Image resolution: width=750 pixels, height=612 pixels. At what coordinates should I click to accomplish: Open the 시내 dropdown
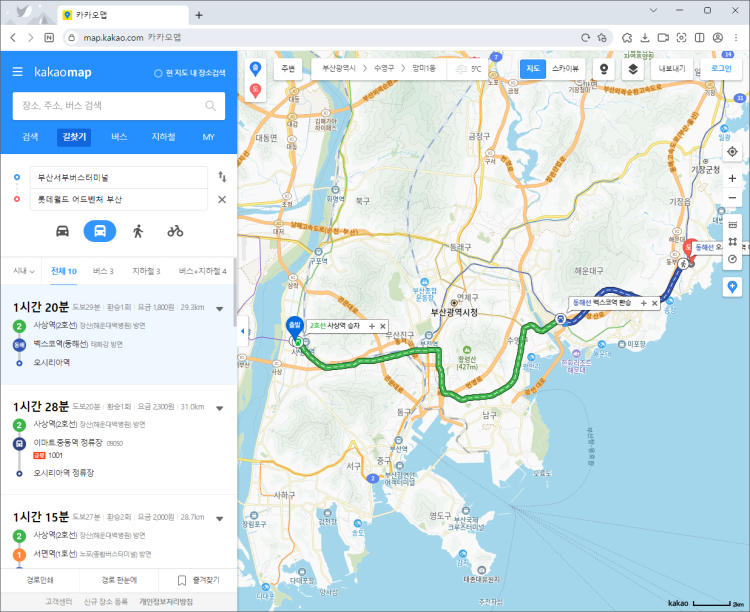click(x=23, y=271)
